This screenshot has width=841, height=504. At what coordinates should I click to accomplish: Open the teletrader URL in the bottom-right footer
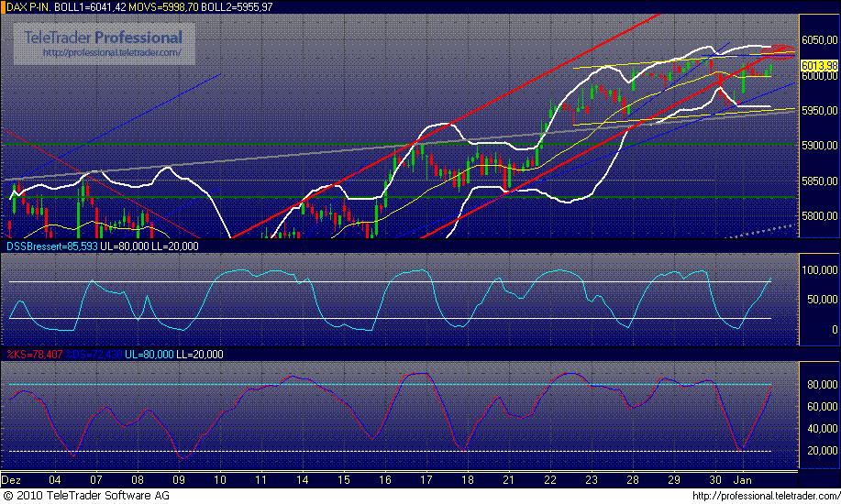763,496
